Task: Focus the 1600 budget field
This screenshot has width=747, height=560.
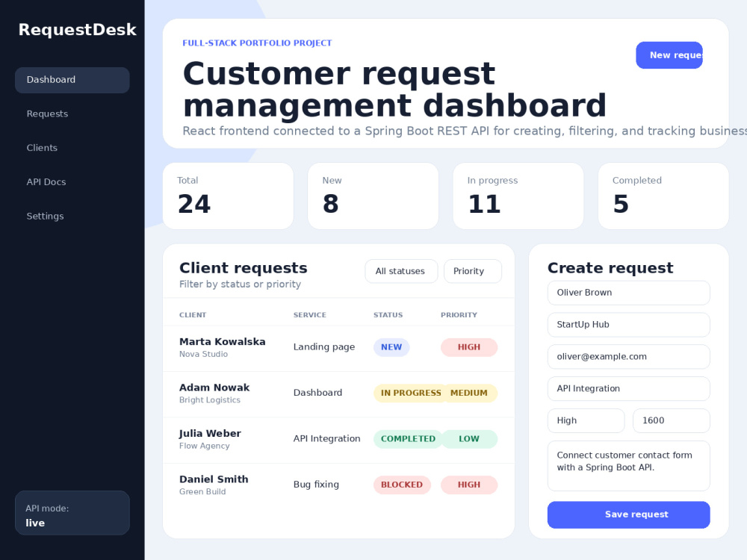Action: point(672,421)
